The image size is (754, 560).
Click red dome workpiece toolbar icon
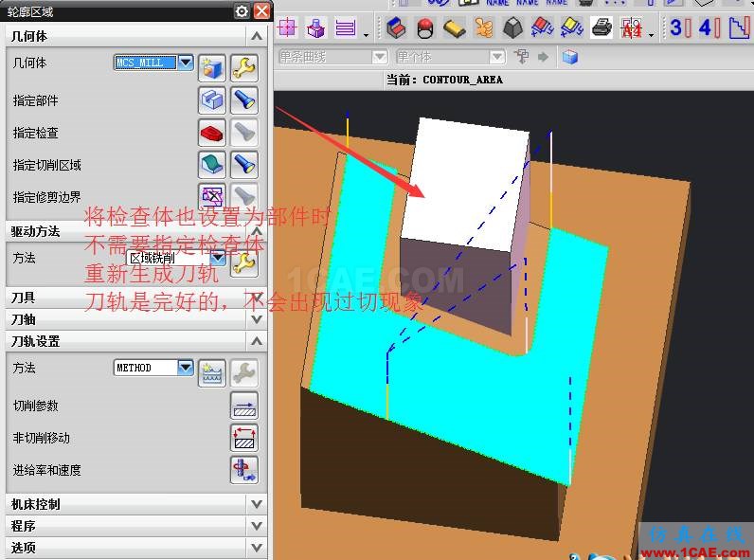tap(425, 27)
